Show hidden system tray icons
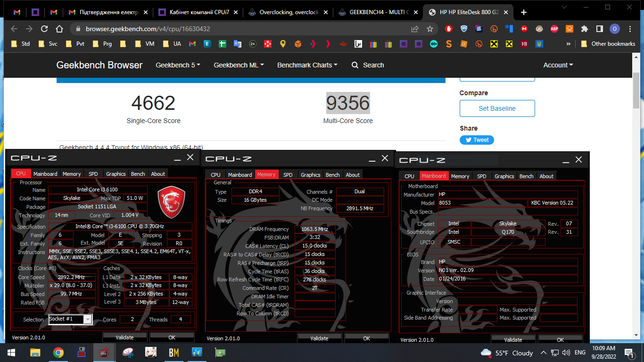The image size is (644, 362). [543, 353]
